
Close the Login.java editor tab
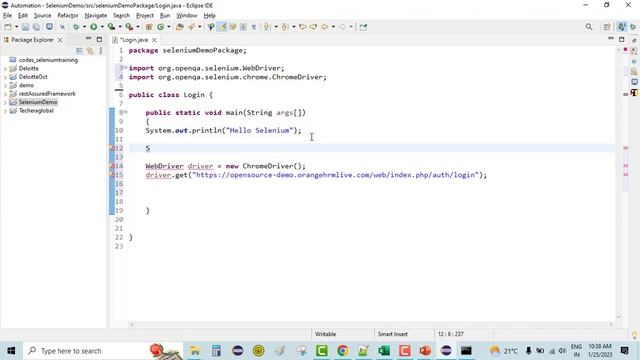coord(154,40)
